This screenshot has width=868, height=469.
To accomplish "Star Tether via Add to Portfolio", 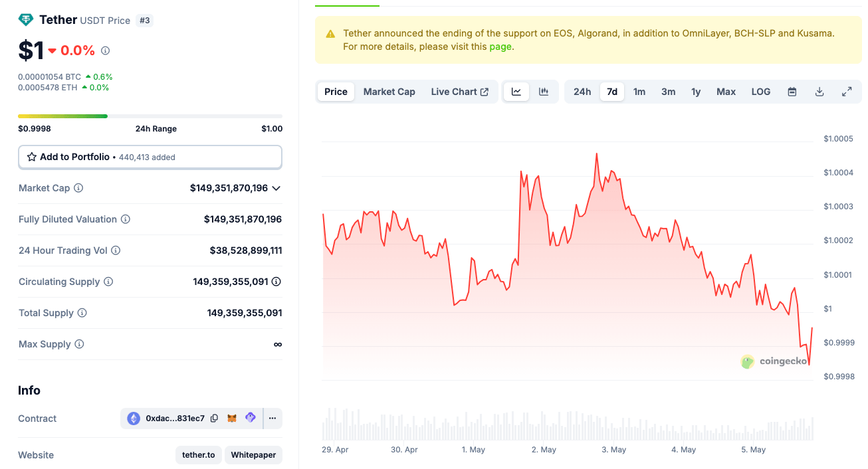I will click(x=31, y=157).
